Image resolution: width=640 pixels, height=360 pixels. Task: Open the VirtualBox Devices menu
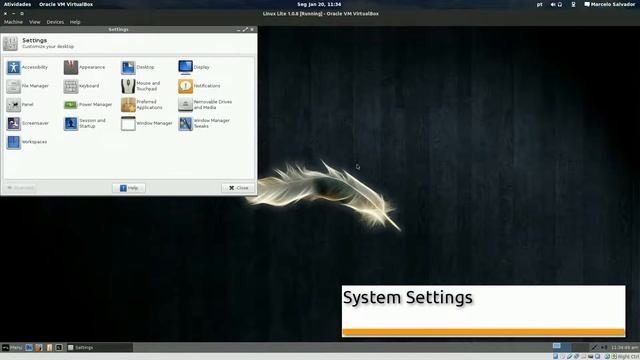[x=55, y=22]
